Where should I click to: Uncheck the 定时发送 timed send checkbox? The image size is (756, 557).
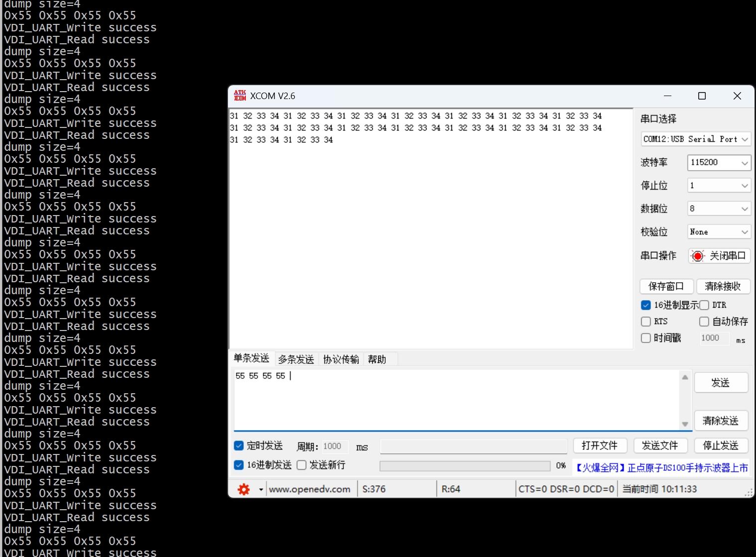239,446
